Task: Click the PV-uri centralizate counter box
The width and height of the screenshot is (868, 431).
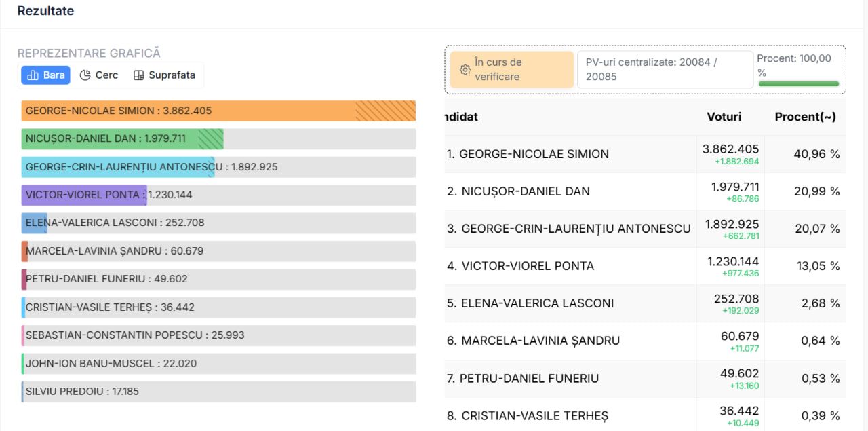Action: (665, 69)
